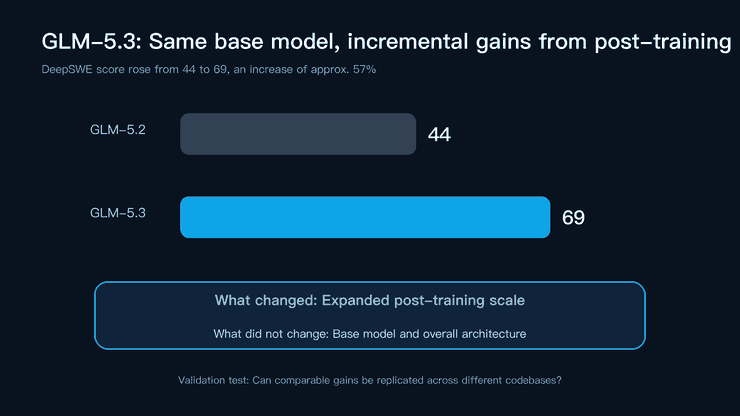Click '57%' in the subtitle
740x416 pixels.
tap(364, 69)
